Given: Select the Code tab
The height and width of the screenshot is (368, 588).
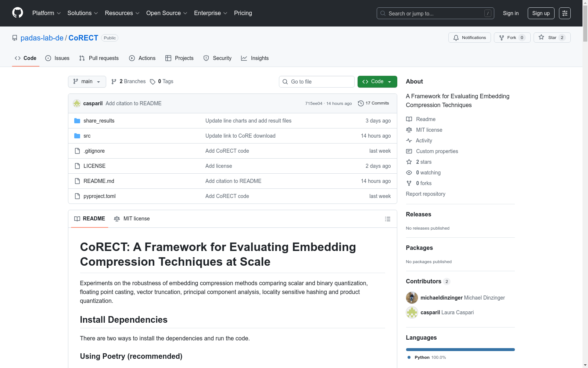Looking at the screenshot, I should [x=26, y=58].
